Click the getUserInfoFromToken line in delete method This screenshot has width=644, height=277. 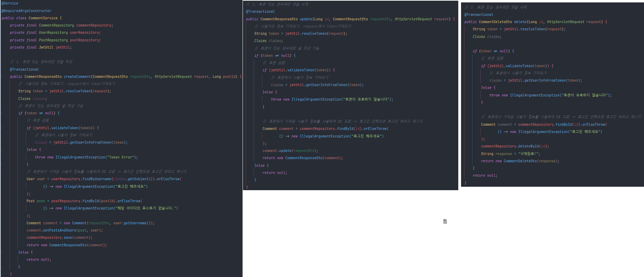click(x=536, y=80)
